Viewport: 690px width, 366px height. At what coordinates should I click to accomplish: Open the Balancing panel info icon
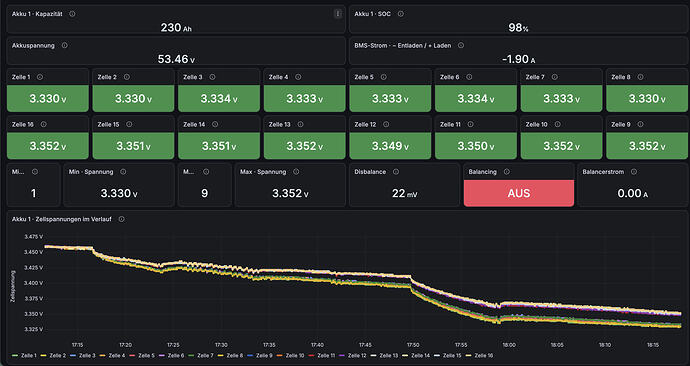[506, 172]
